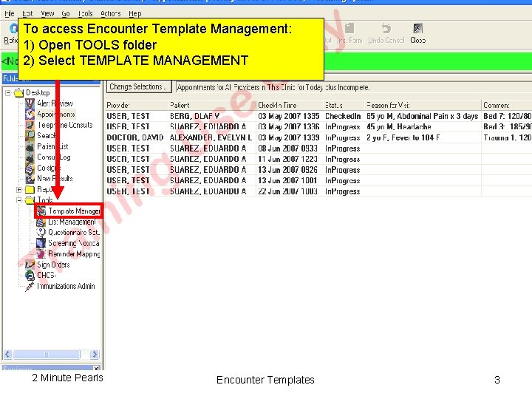Select the Tools folder icon
532x399 pixels.
click(30, 199)
